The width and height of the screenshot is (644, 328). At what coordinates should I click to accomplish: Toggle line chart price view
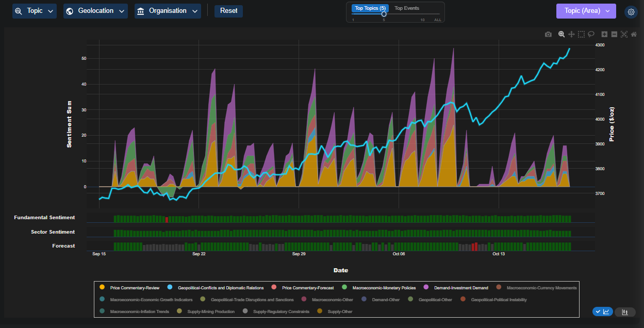[602, 311]
